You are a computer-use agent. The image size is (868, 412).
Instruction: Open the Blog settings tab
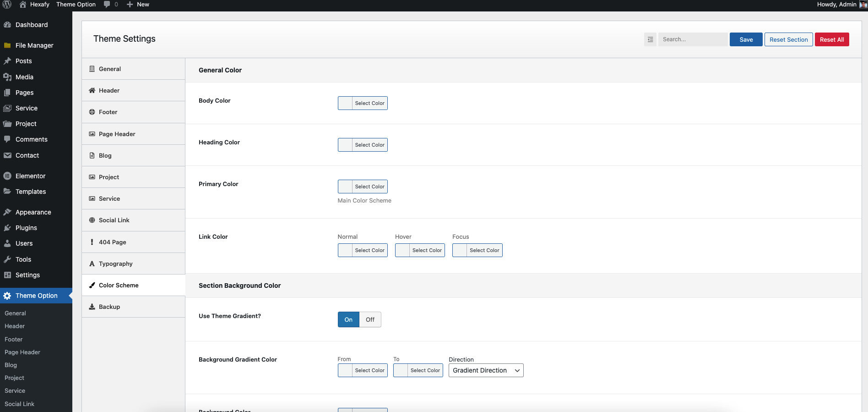pos(133,155)
